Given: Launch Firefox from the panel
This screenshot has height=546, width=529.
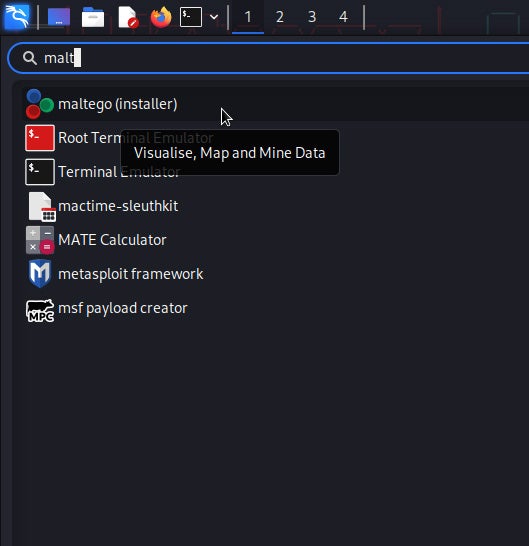Looking at the screenshot, I should click(161, 17).
